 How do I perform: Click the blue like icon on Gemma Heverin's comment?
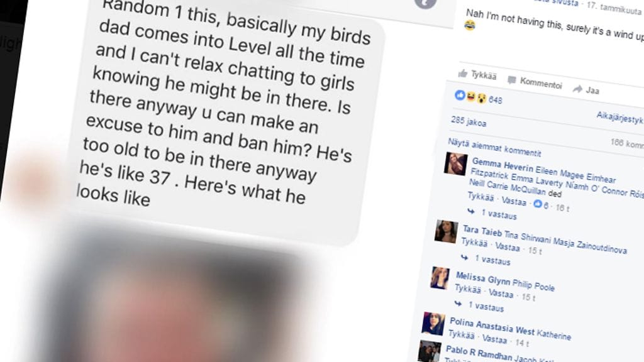(x=538, y=204)
